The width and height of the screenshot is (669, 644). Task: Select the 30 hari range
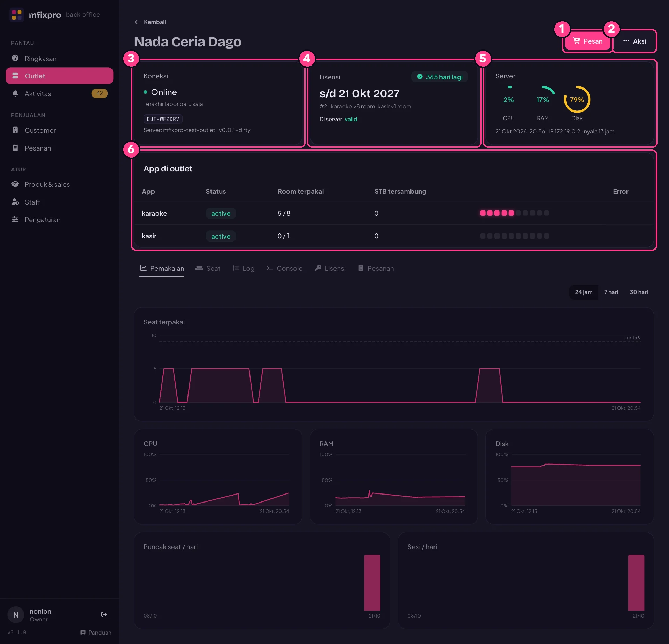(639, 292)
